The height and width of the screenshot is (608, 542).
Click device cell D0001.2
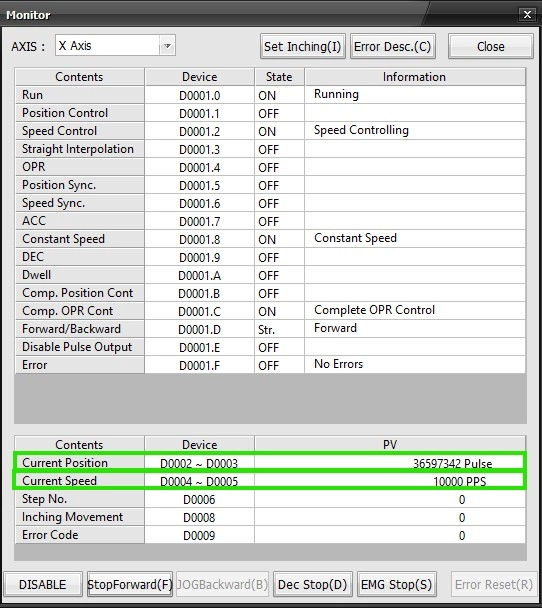tap(199, 131)
